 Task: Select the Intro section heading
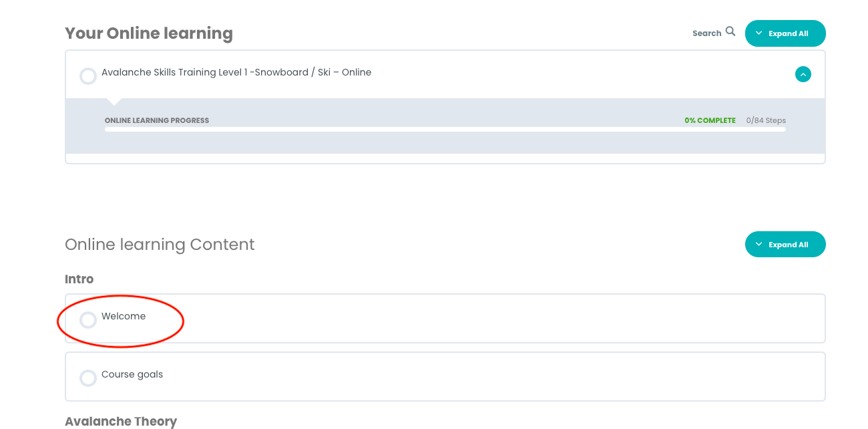tap(79, 279)
